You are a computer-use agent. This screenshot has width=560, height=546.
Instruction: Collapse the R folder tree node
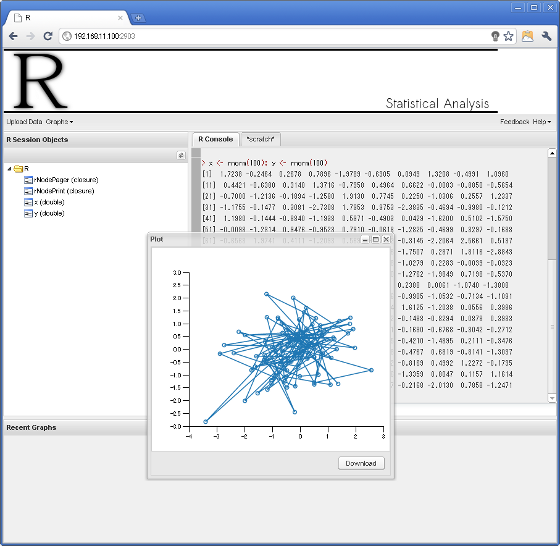tap(9, 169)
